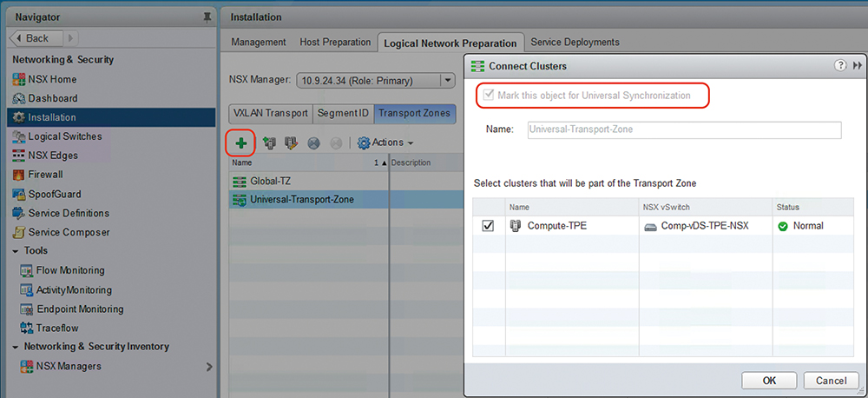This screenshot has width=868, height=398.
Task: Click the Universal-Transport-Zone row icon
Action: [240, 200]
